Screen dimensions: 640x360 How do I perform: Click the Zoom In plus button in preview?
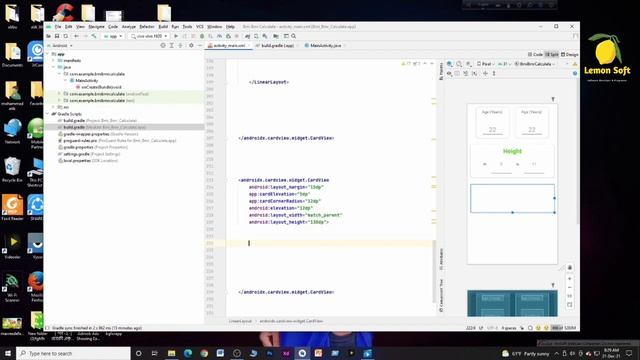[570, 279]
